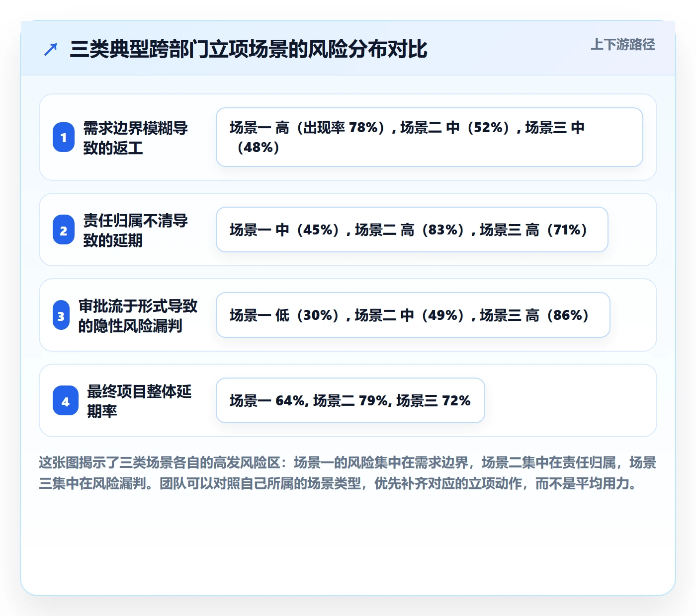Image resolution: width=696 pixels, height=616 pixels.
Task: Click the label 责任归属不清导致的延期
Action: click(136, 230)
